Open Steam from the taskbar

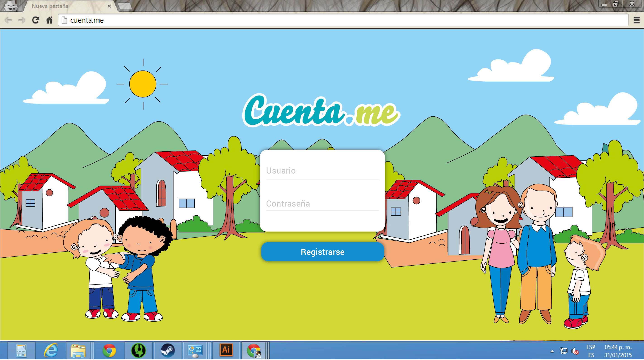click(167, 351)
